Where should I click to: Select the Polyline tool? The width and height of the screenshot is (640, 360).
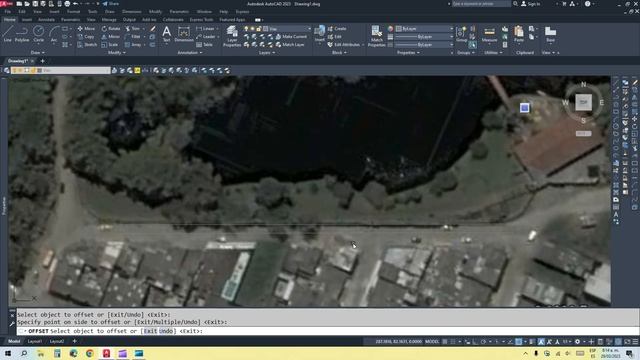point(22,34)
